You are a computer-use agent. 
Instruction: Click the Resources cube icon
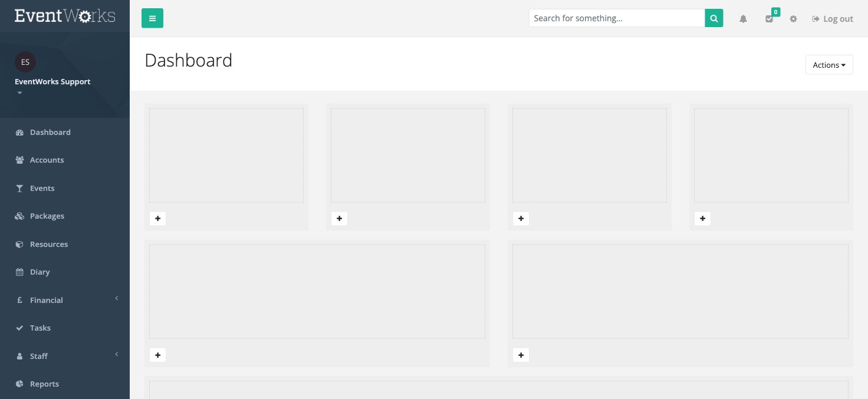click(x=19, y=244)
